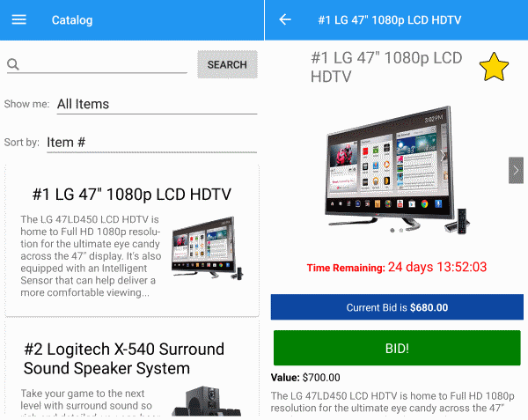Select the first carousel dot indicator
The image size is (528, 420).
point(392,231)
